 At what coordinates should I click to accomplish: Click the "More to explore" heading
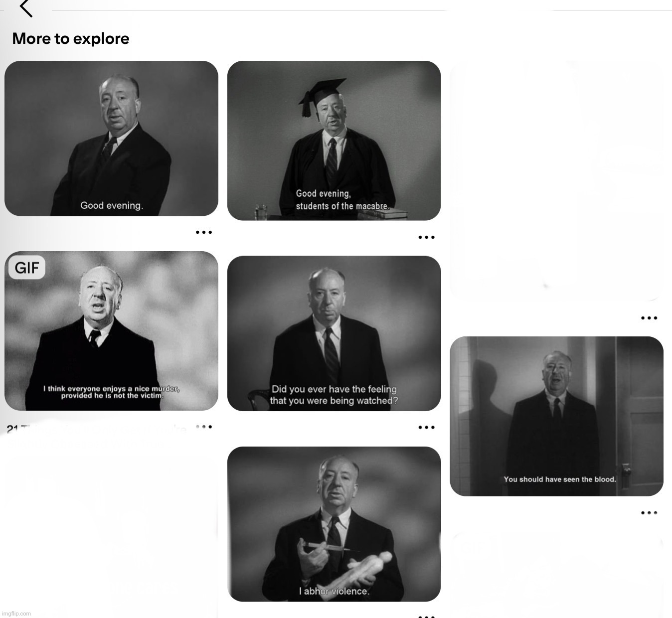tap(71, 38)
